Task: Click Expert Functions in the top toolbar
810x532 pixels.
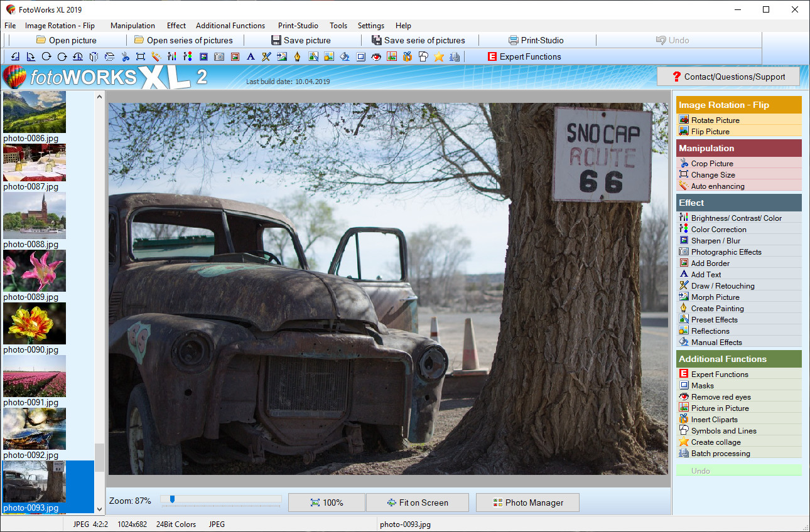Action: point(524,56)
